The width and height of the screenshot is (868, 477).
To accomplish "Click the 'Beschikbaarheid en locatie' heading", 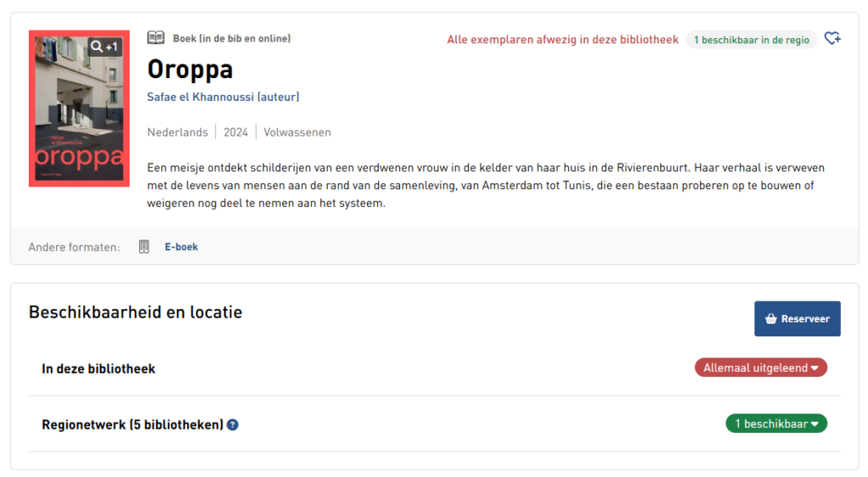I will click(x=136, y=312).
